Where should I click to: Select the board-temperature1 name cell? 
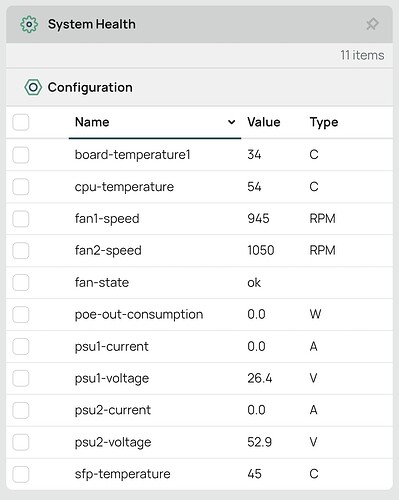click(132, 155)
